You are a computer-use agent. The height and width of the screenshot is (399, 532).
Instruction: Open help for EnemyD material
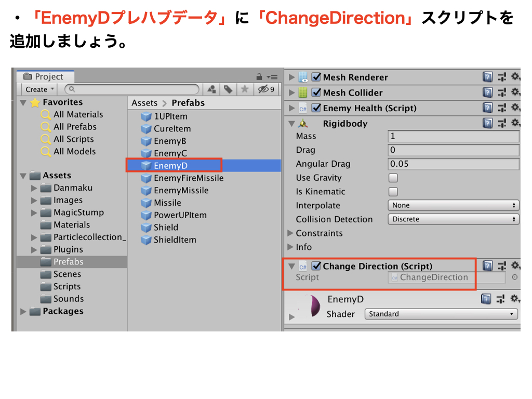point(486,299)
